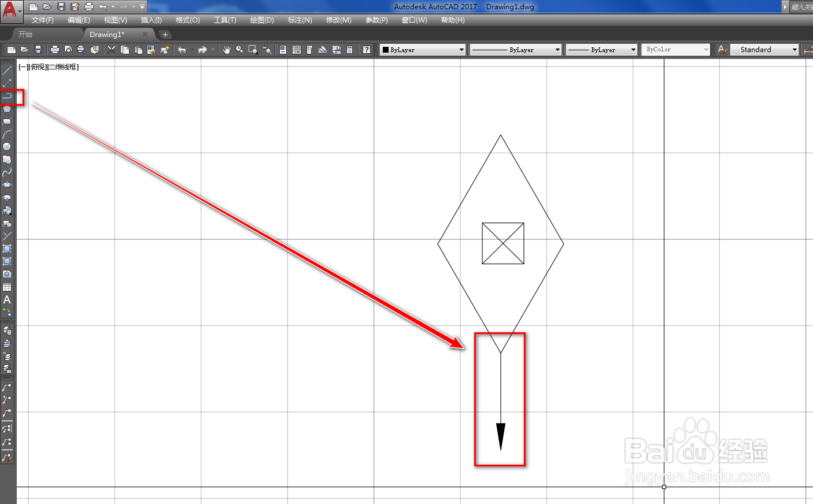
Task: Select the Revision Cloud tool
Action: coord(7,160)
